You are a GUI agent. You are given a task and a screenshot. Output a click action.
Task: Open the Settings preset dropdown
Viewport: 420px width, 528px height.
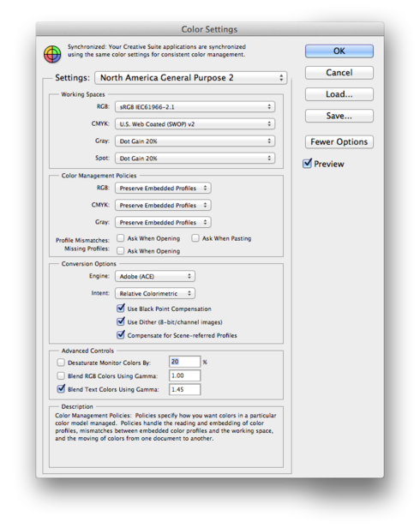click(190, 78)
